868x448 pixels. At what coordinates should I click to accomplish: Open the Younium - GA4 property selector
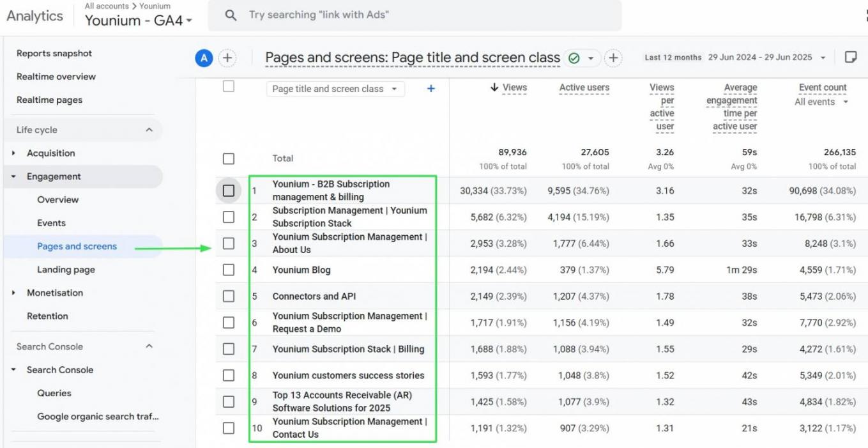tap(138, 20)
